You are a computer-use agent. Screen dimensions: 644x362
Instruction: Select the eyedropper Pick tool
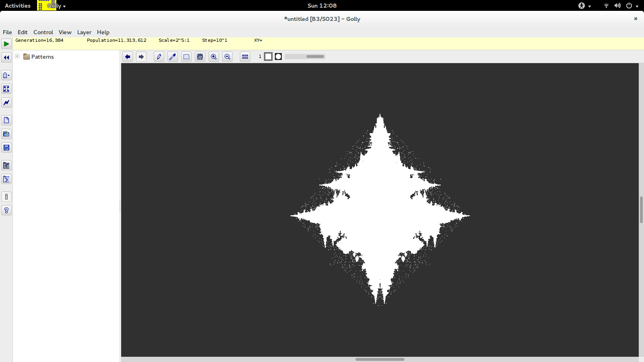click(173, 57)
